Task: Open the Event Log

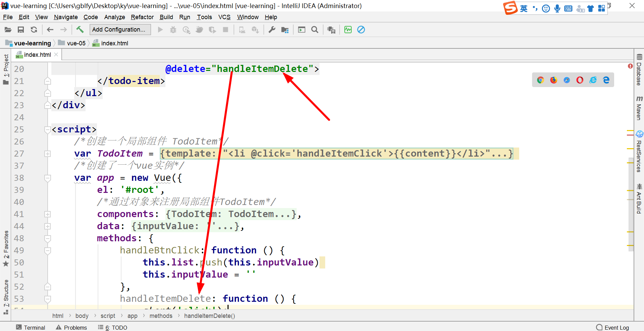Action: (x=613, y=327)
